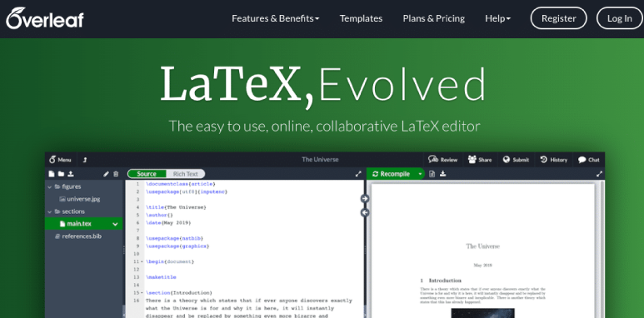
Task: Click the Register button
Action: pos(558,18)
